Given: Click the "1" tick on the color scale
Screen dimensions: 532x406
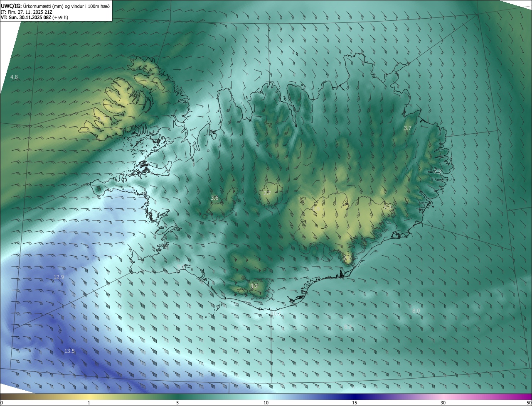Looking at the screenshot, I should 89,403.
